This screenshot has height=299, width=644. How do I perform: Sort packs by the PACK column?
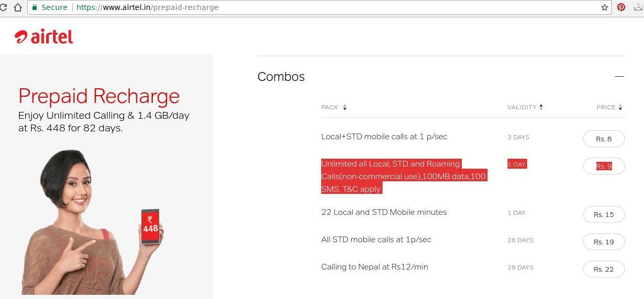(334, 107)
